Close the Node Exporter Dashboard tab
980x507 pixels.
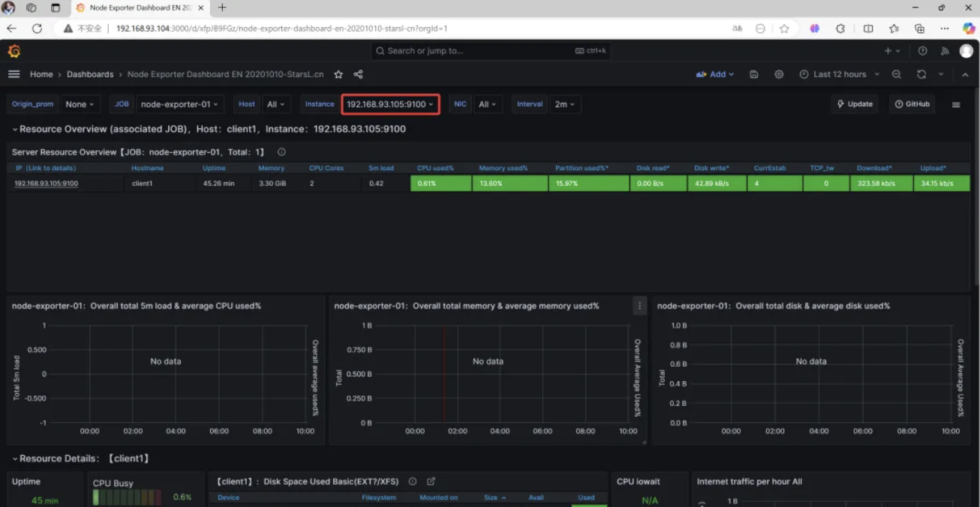pyautogui.click(x=200, y=7)
